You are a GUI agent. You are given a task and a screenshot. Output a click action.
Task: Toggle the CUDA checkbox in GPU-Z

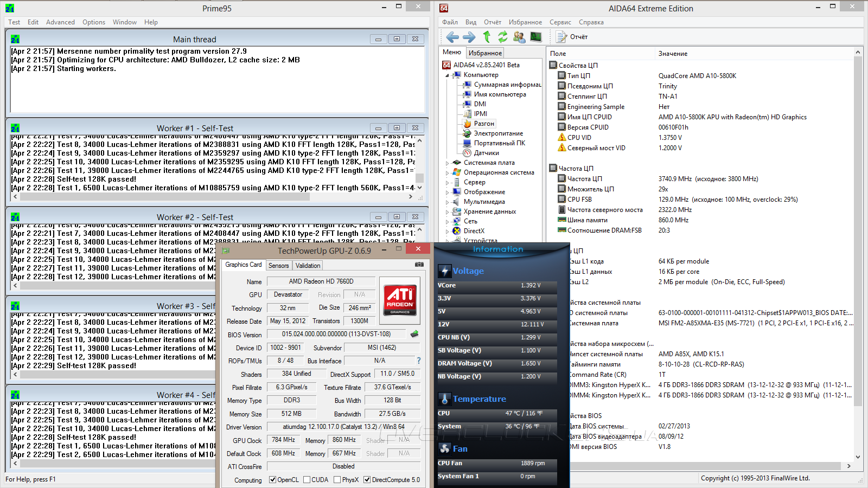pos(307,480)
